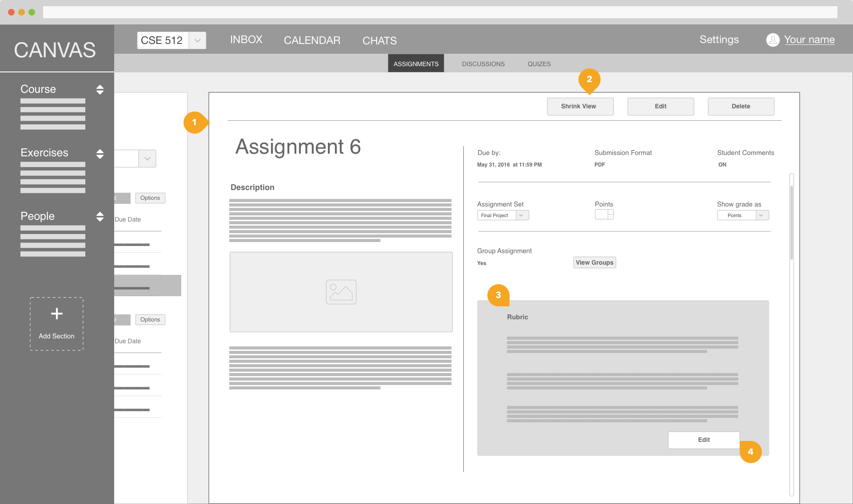The height and width of the screenshot is (504, 853).
Task: Click the Rubric heading
Action: coord(517,317)
